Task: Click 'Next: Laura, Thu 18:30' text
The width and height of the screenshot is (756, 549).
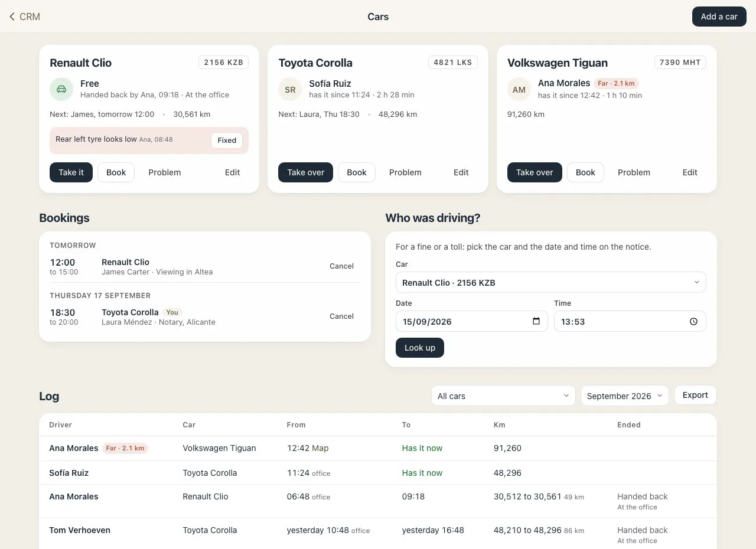Action: [319, 115]
